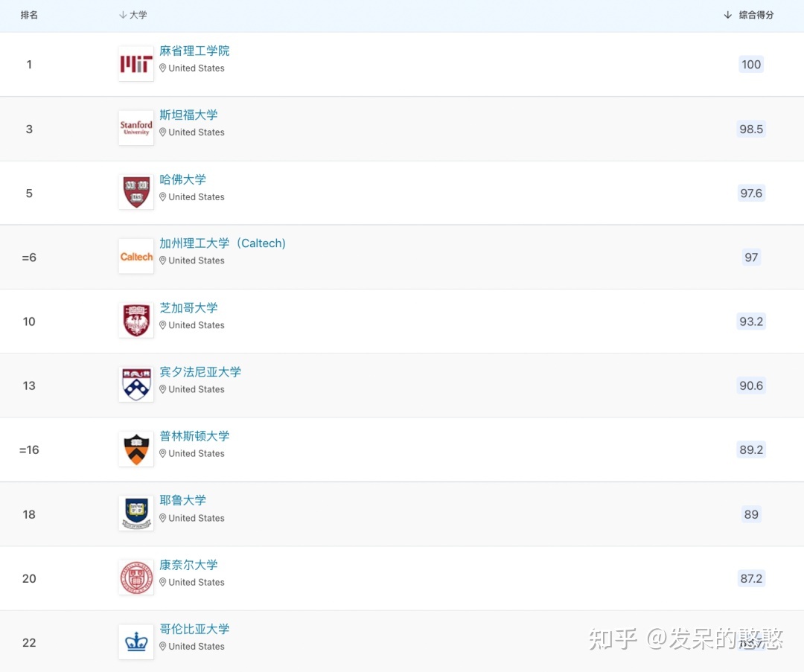Click the score value 93.2
The width and height of the screenshot is (804, 672).
tap(750, 321)
